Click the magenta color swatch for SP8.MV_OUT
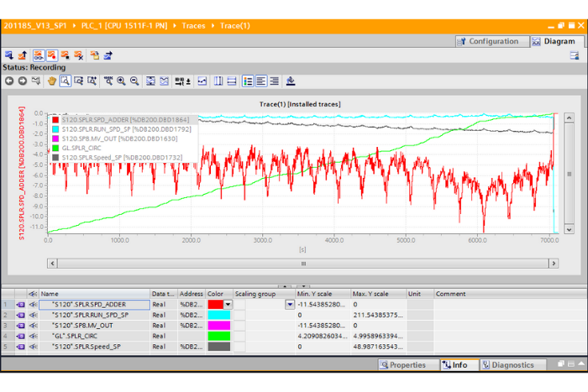This screenshot has height=392, width=588. coord(218,326)
